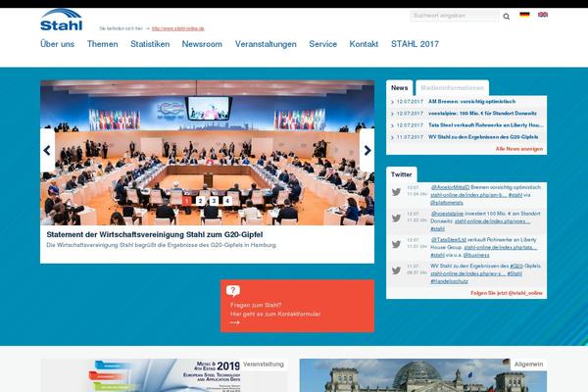Click Folgen Sie jetzt @stahl_online link
Screen dimensions: 588x392
pyautogui.click(x=507, y=293)
